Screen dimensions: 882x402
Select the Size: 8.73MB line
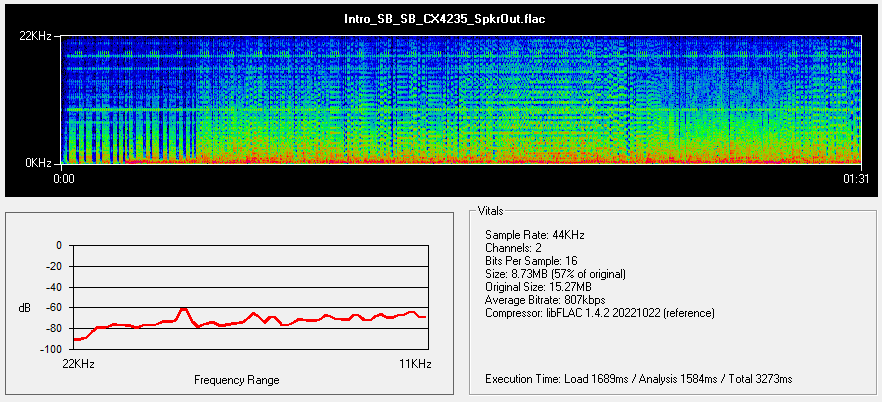pyautogui.click(x=555, y=273)
